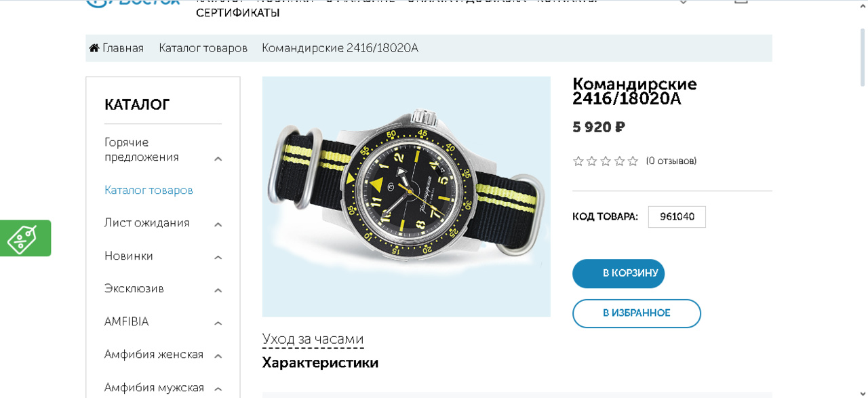Open the Уход за часами link
Viewport: 868px width, 398px height.
pos(313,339)
